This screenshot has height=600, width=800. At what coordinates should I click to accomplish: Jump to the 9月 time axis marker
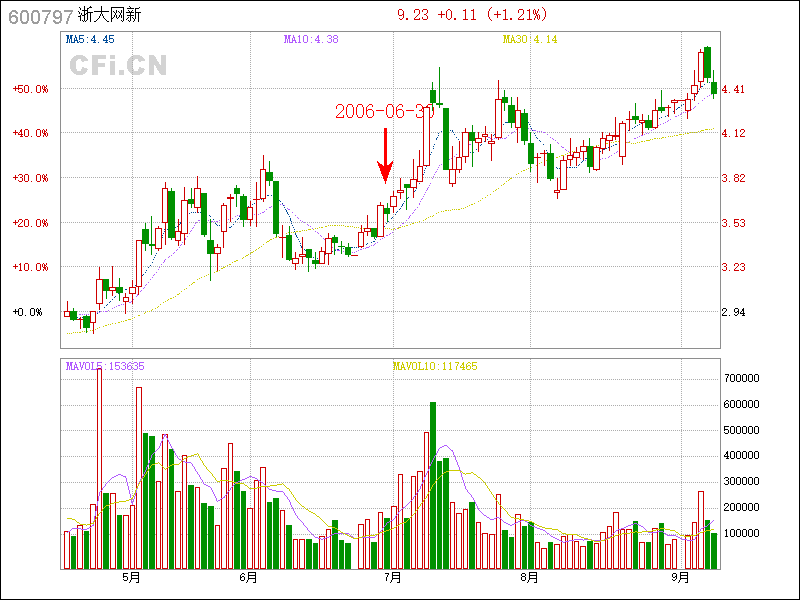point(681,578)
